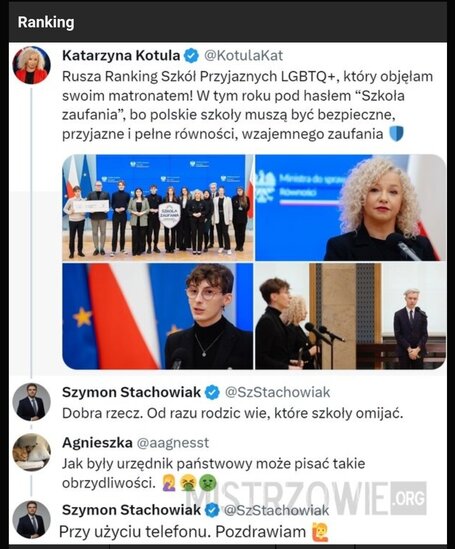Click the green nauseated emoji
455x549 pixels.
tap(208, 484)
